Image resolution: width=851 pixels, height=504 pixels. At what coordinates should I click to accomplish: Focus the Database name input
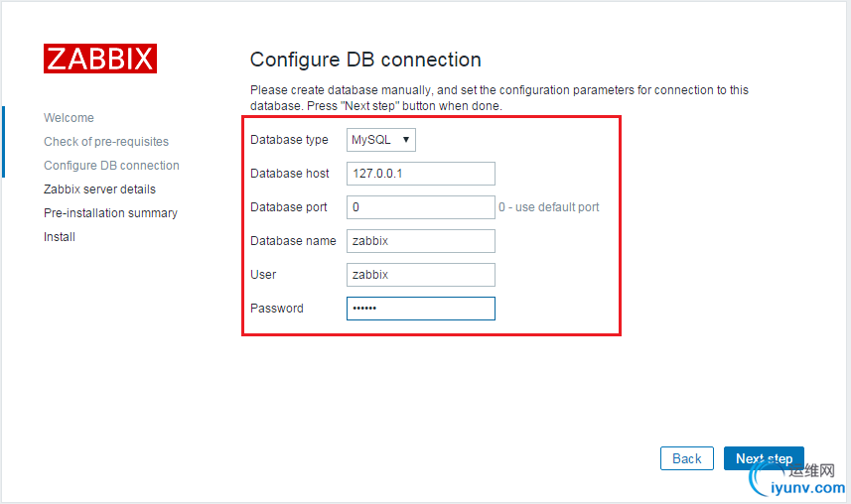(420, 241)
